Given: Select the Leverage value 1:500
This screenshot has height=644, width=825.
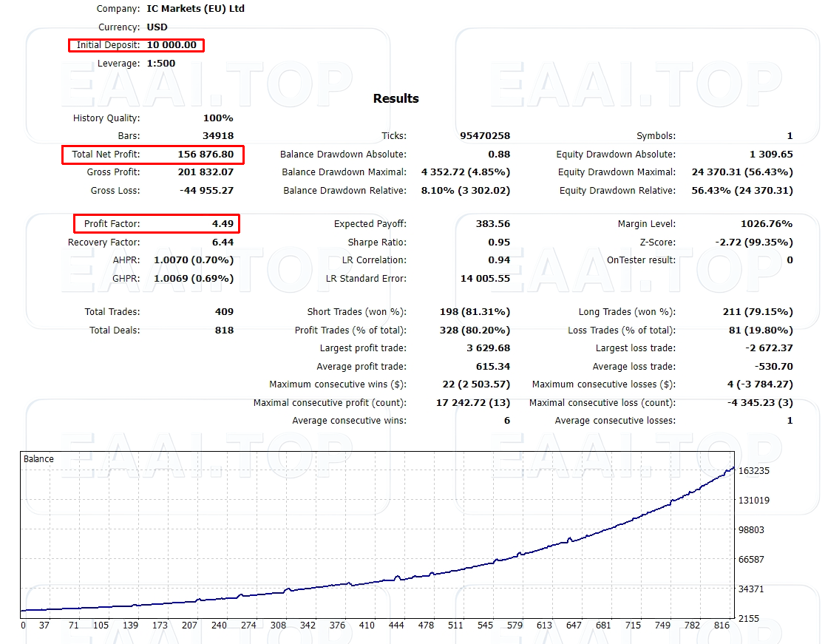Looking at the screenshot, I should [x=161, y=64].
